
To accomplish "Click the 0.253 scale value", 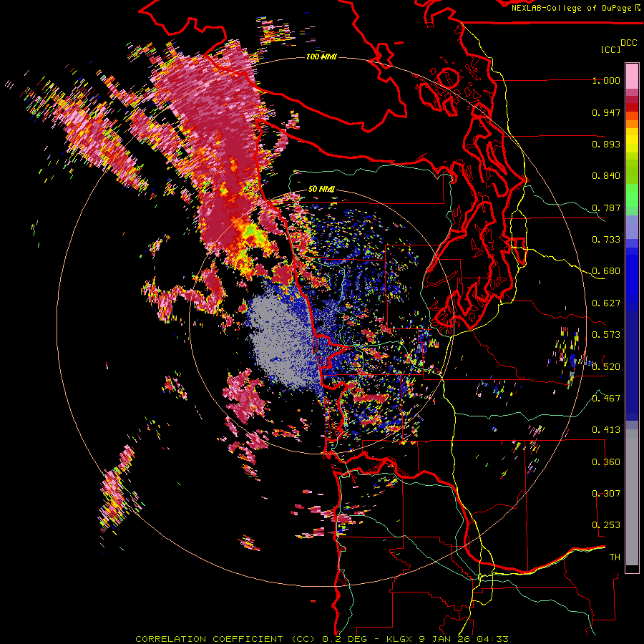I will pos(606,525).
